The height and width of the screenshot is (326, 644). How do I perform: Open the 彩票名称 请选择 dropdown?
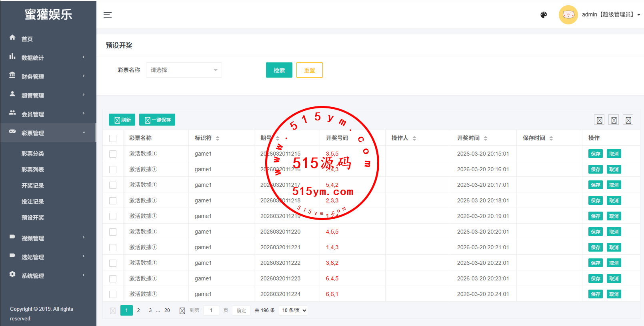pyautogui.click(x=184, y=70)
